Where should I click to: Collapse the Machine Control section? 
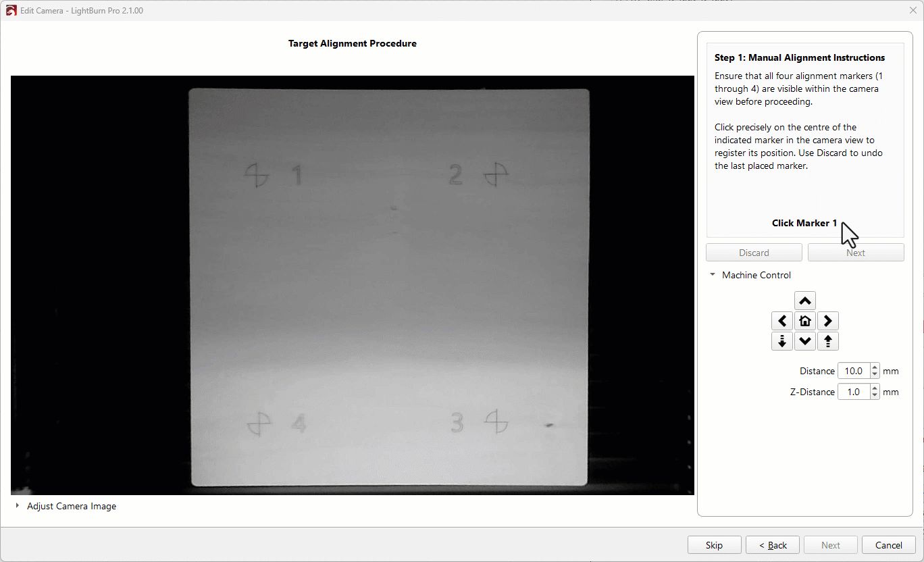(x=713, y=275)
